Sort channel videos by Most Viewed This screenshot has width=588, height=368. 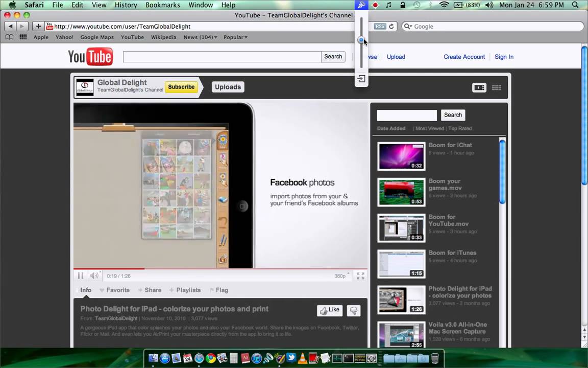[x=430, y=128]
